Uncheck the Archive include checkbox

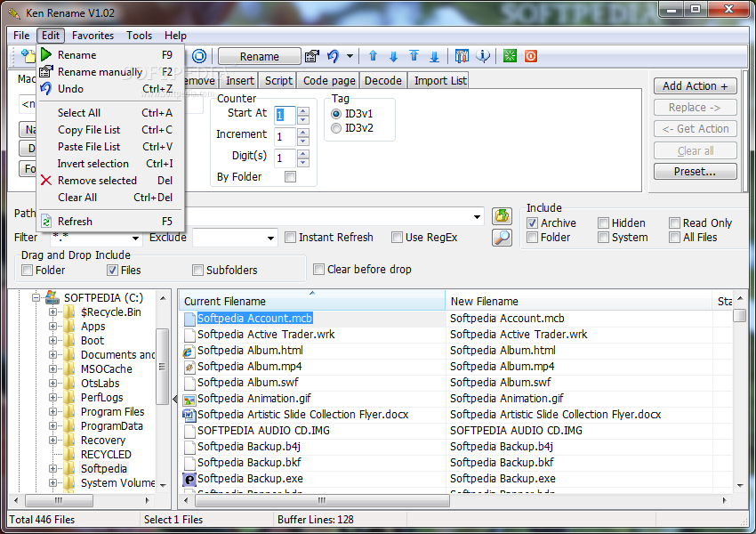532,222
